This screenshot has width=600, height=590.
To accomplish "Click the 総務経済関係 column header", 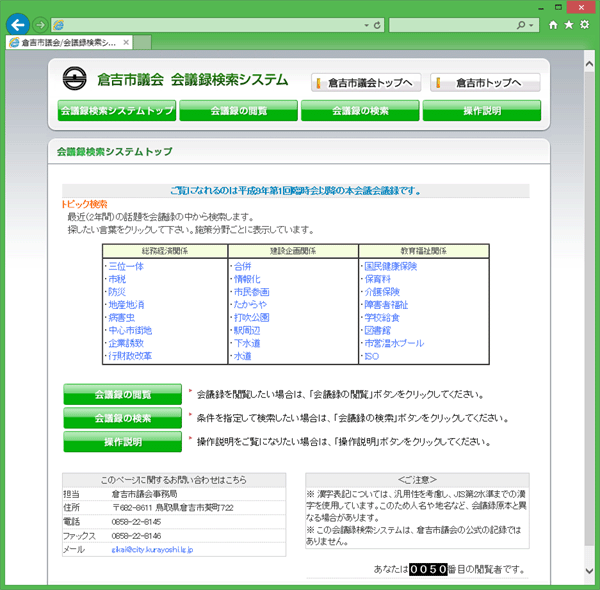I will [x=165, y=251].
